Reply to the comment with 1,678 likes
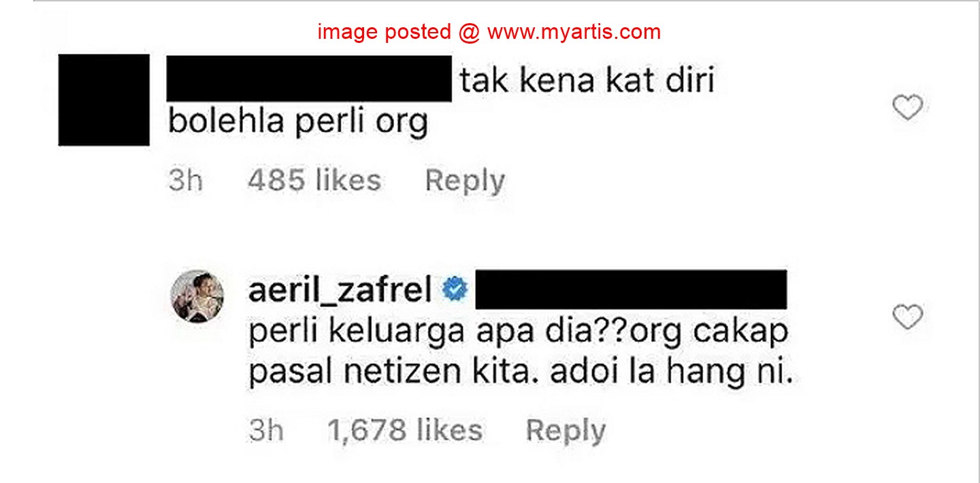Screen dimensions: 980x483 [x=566, y=431]
